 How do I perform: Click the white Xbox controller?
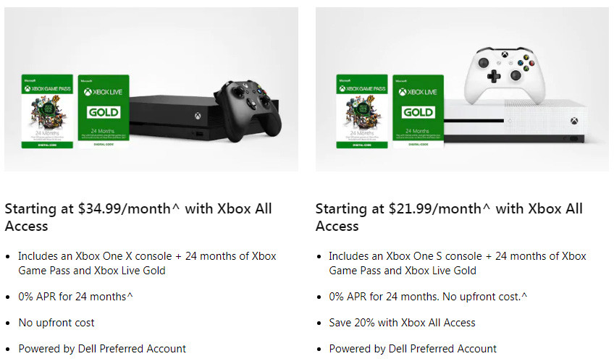click(505, 76)
